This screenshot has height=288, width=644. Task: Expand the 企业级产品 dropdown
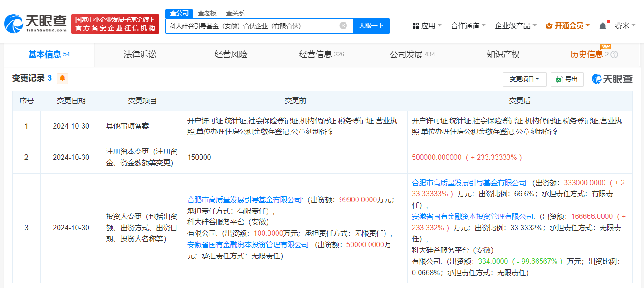coord(516,26)
